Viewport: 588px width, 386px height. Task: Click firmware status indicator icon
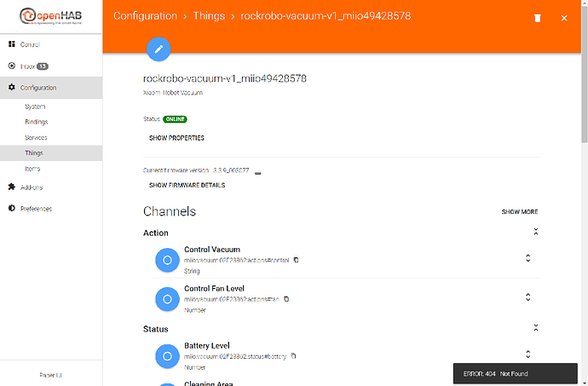coord(257,173)
